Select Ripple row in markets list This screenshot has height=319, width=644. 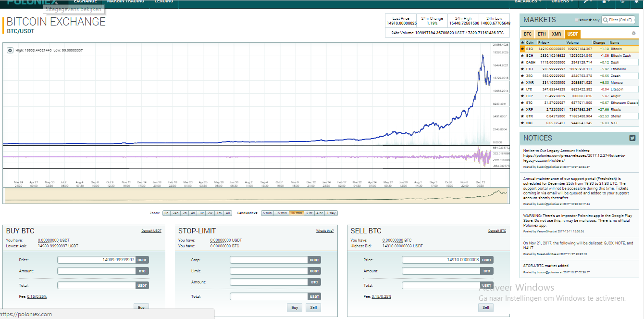[x=579, y=109]
